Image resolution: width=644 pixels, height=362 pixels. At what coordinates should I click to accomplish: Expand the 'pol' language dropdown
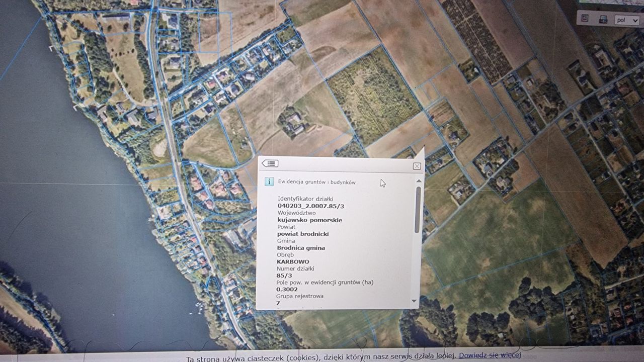pos(626,21)
